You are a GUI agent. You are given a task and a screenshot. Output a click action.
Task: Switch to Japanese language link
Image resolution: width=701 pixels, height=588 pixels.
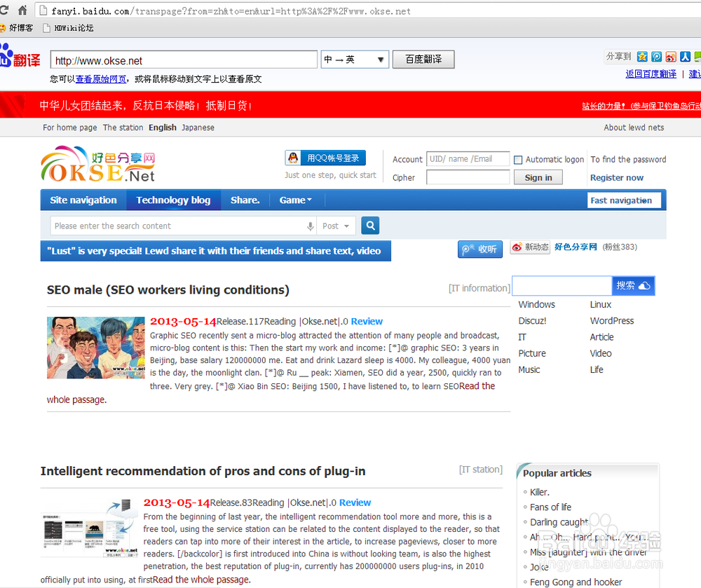pyautogui.click(x=198, y=128)
